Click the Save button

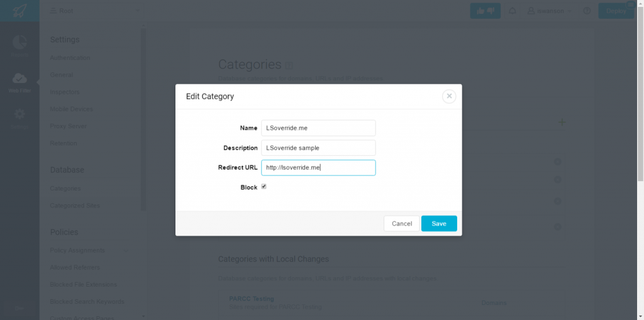click(x=439, y=223)
